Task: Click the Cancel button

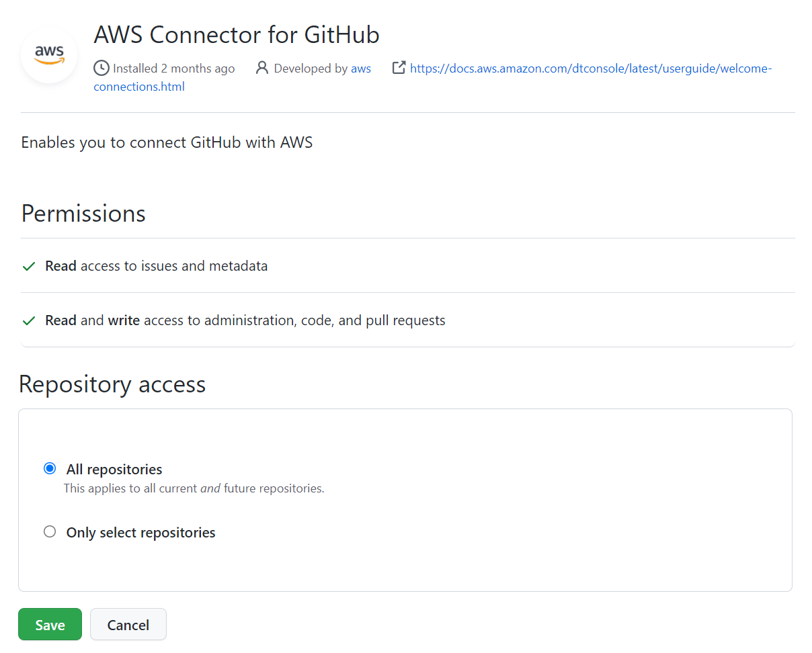Action: click(128, 624)
